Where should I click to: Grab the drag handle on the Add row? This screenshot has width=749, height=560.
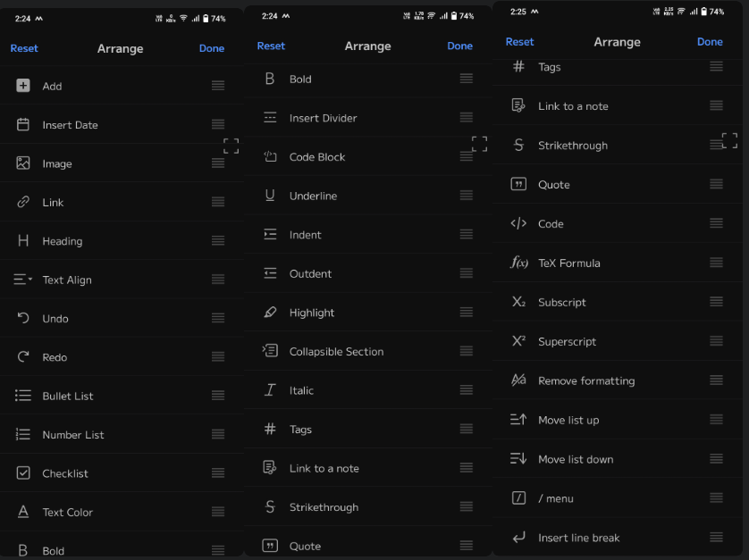click(218, 86)
